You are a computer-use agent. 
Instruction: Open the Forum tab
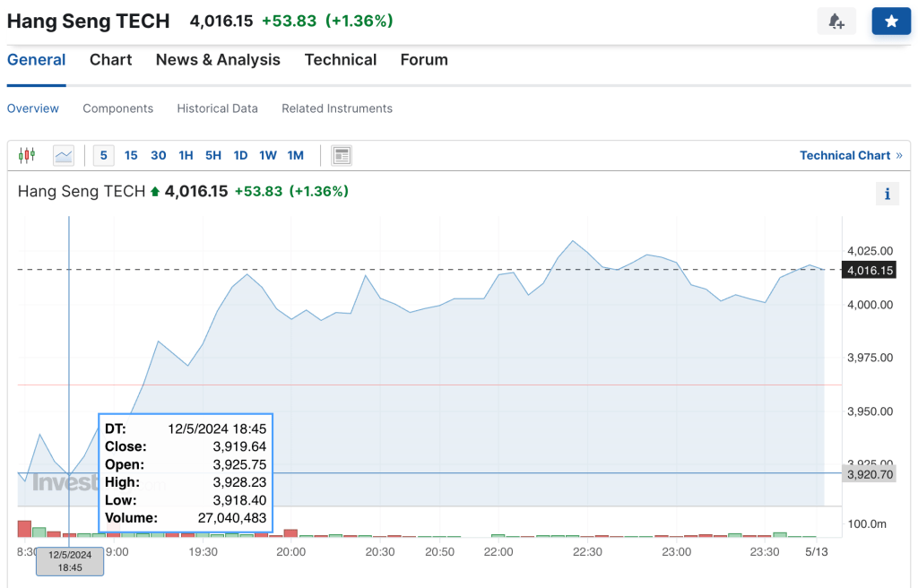[424, 60]
